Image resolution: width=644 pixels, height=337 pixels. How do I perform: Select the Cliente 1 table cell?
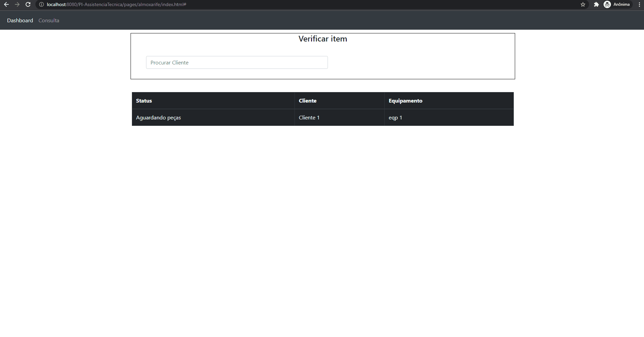pyautogui.click(x=339, y=117)
